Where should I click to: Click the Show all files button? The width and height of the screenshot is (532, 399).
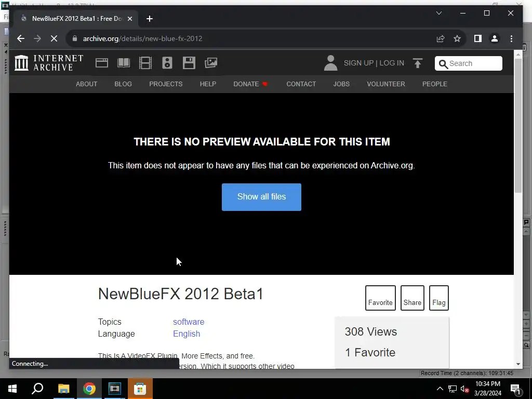pyautogui.click(x=262, y=197)
